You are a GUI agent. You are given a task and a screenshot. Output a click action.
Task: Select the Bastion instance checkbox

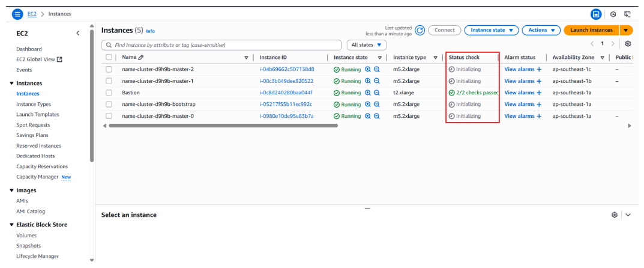point(109,93)
